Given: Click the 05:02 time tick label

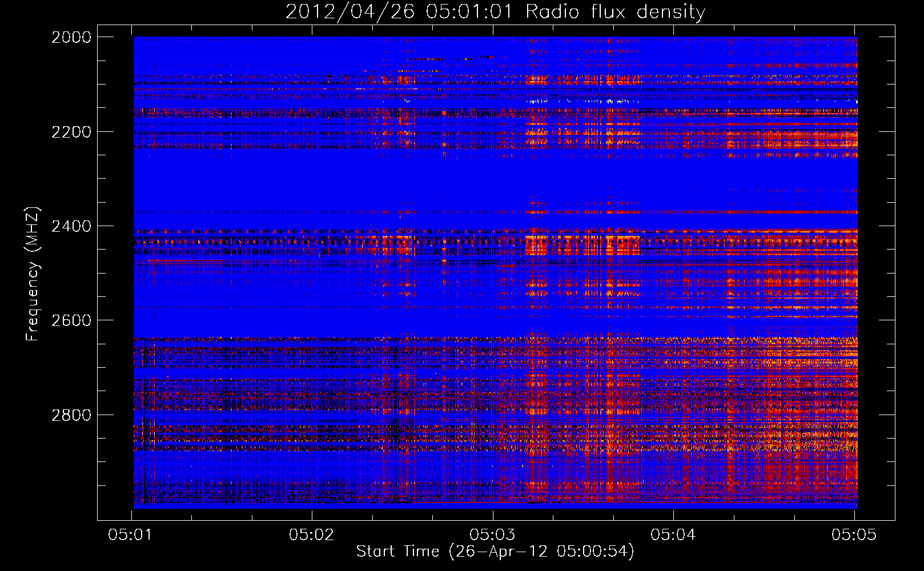Looking at the screenshot, I should 312,534.
